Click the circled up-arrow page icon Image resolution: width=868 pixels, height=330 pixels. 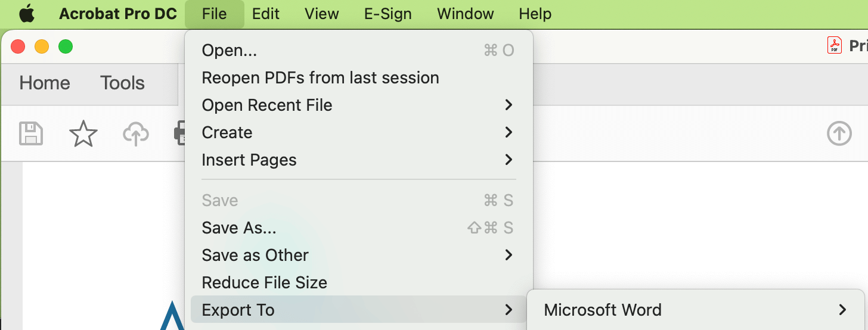[839, 133]
